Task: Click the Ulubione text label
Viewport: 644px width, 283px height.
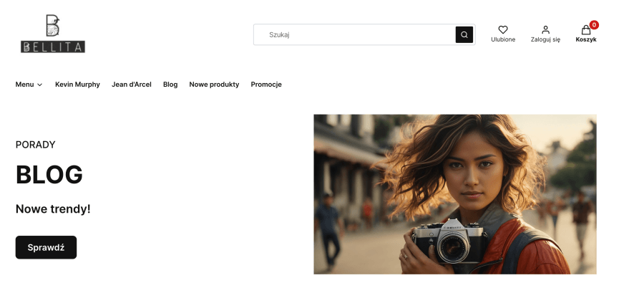Action: 503,39
